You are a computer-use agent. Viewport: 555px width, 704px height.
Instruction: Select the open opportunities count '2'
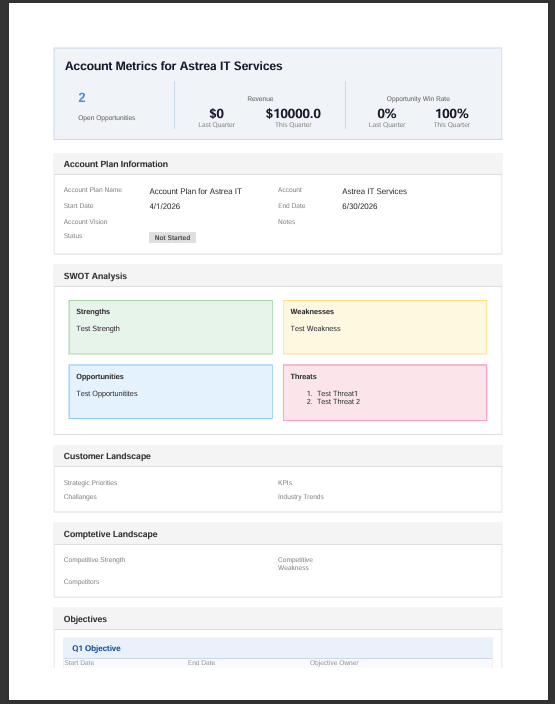tap(82, 97)
